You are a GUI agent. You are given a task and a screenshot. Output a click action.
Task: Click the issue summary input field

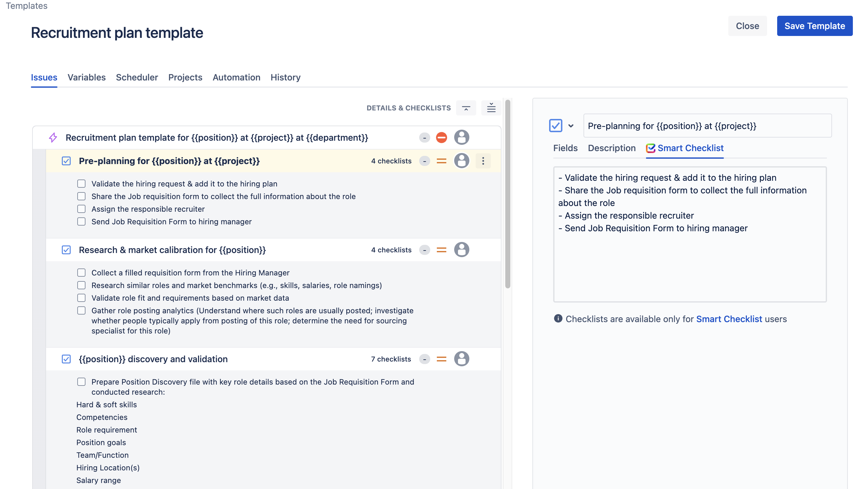pos(707,126)
